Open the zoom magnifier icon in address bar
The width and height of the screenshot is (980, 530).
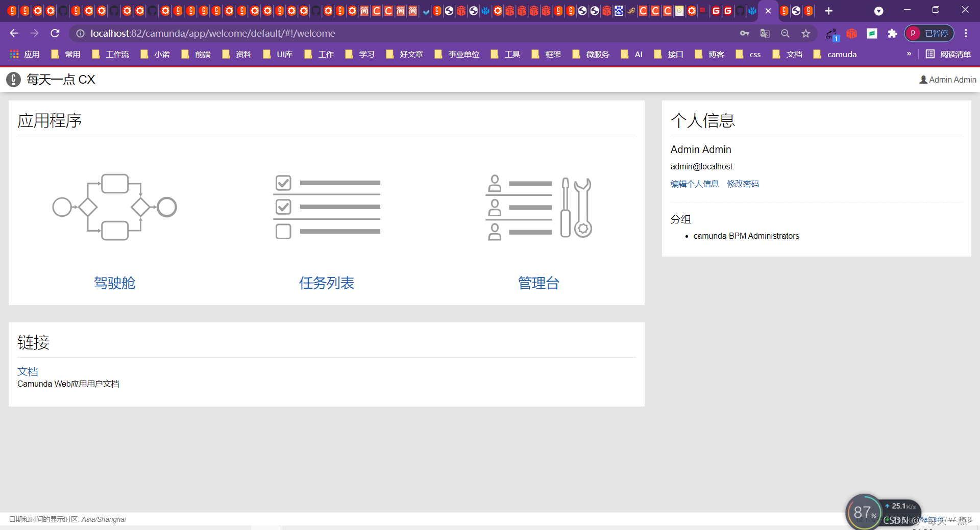click(785, 33)
